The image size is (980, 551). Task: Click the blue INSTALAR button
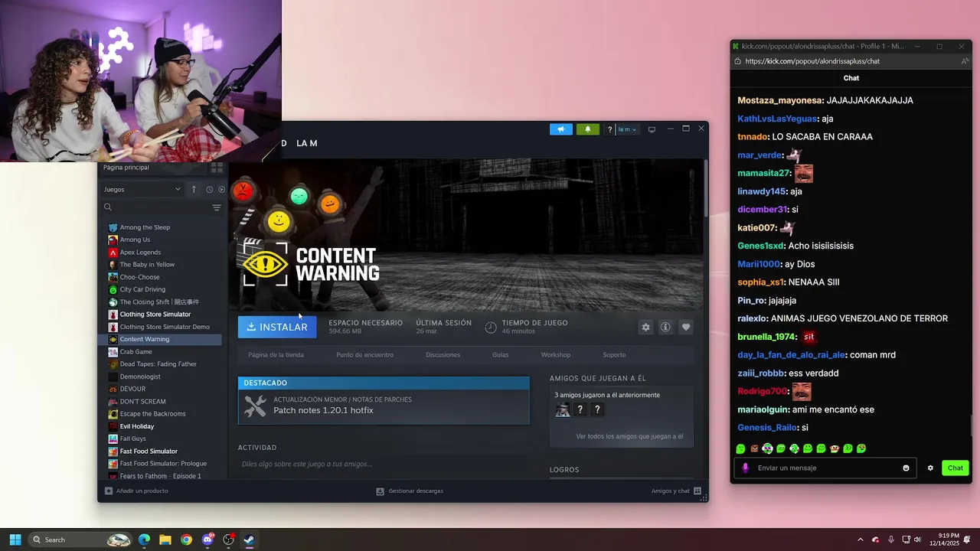click(x=277, y=327)
